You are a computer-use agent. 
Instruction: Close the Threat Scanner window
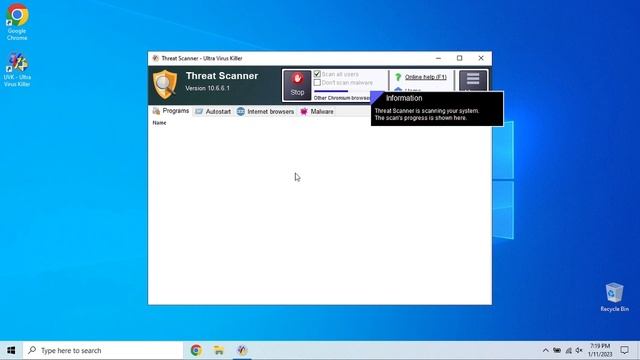coord(481,58)
